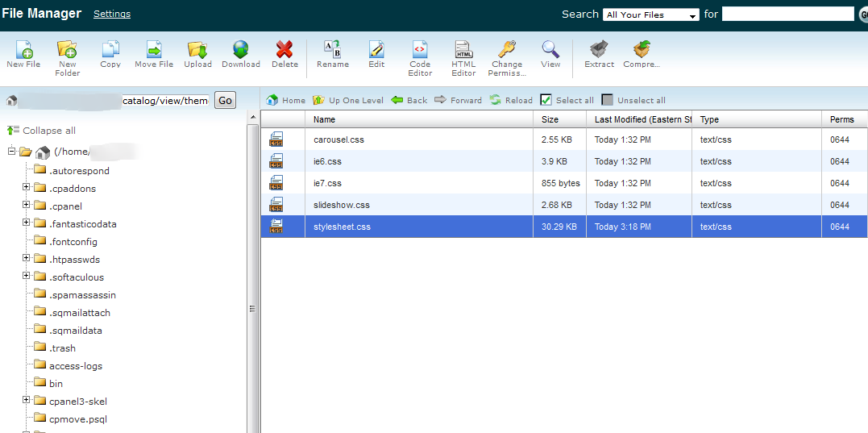Click the Extract archive icon
The height and width of the screenshot is (433, 868).
tap(599, 51)
